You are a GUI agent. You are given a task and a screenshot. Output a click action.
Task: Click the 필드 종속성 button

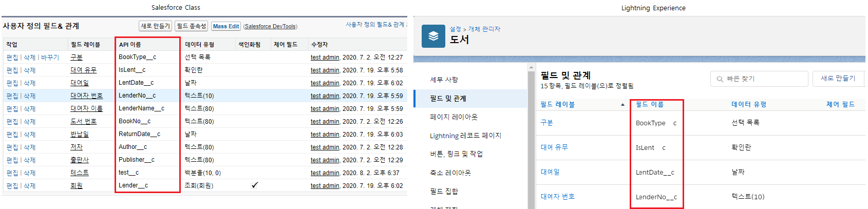(x=192, y=26)
